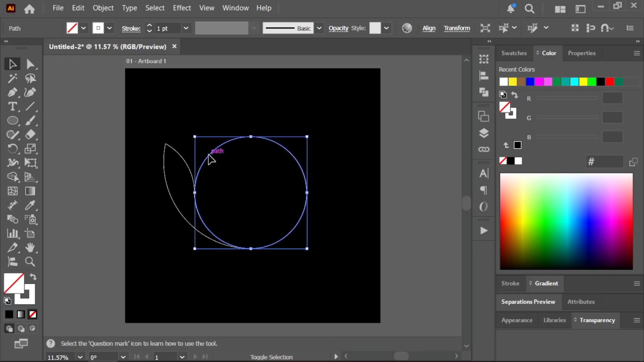
Task: Select the Direct Selection tool
Action: point(30,64)
